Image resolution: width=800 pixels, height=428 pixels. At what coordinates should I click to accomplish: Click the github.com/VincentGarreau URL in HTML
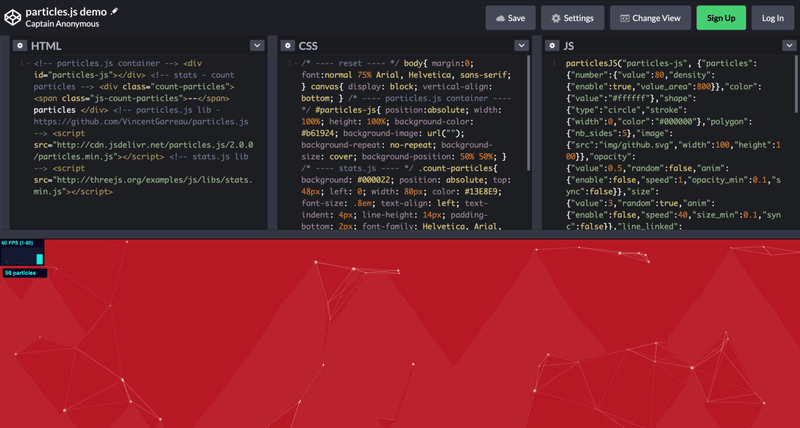pos(141,122)
